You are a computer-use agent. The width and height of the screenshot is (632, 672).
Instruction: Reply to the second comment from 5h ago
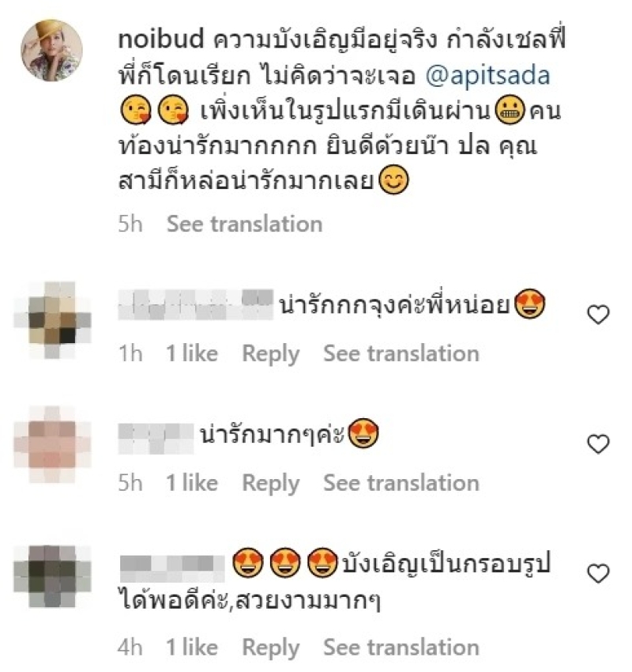coord(271,483)
